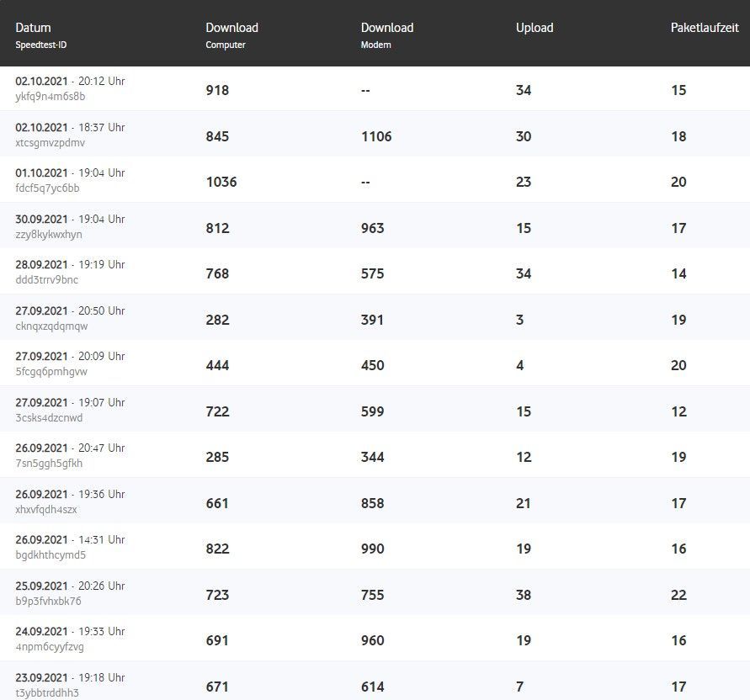Image resolution: width=750 pixels, height=700 pixels.
Task: Click date 02.10.2021 18:37 Uhr
Action: 70,128
